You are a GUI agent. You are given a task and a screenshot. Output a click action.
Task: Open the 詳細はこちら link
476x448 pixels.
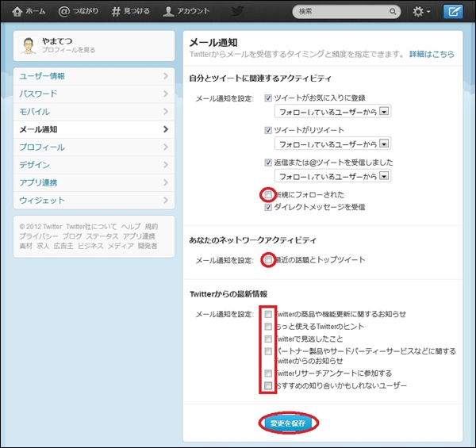(432, 54)
